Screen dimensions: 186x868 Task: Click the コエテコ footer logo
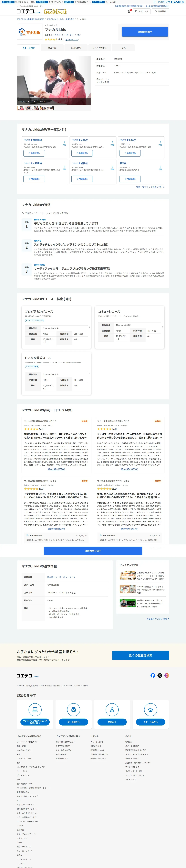click(x=28, y=676)
